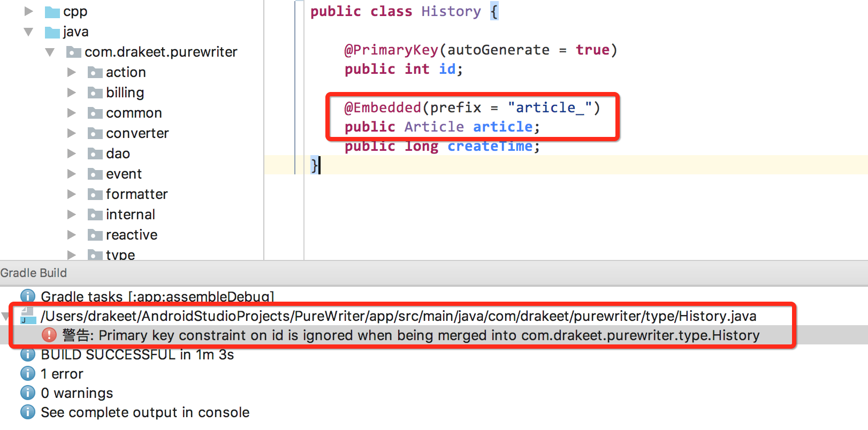Screen dimensions: 868x430
Task: Collapse the java folder
Action: pyautogui.click(x=29, y=32)
